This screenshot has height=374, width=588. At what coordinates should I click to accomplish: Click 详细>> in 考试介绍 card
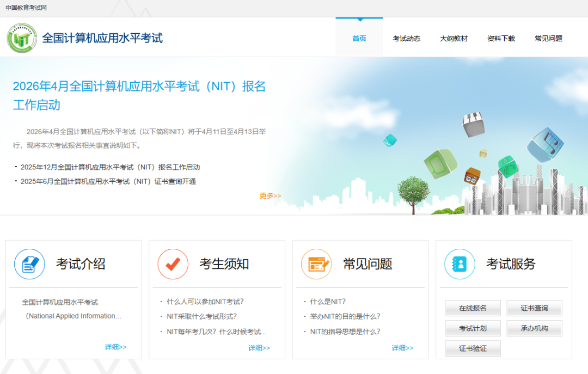tap(115, 347)
